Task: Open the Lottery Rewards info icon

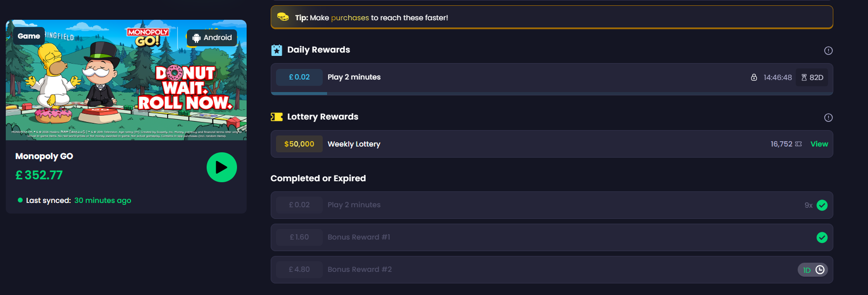Action: click(x=828, y=118)
